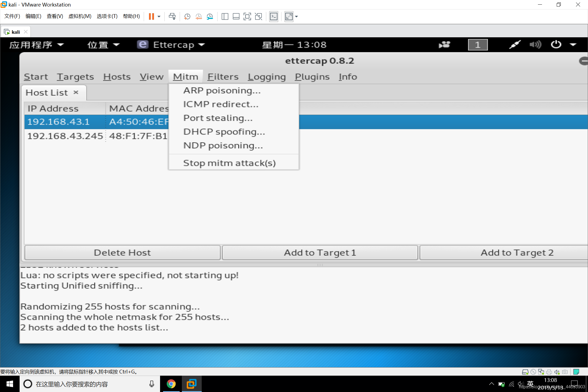Close the Host List tab
588x392 pixels.
click(76, 92)
